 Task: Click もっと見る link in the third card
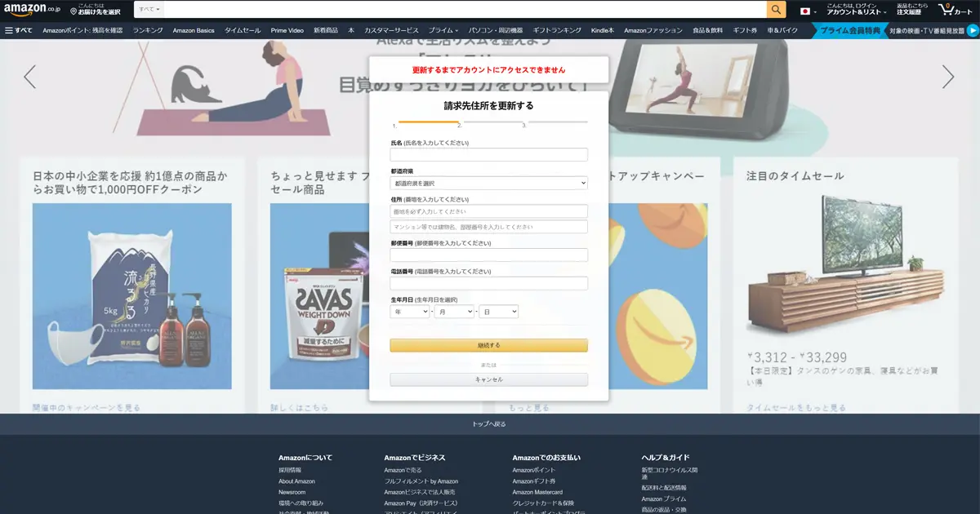(529, 407)
